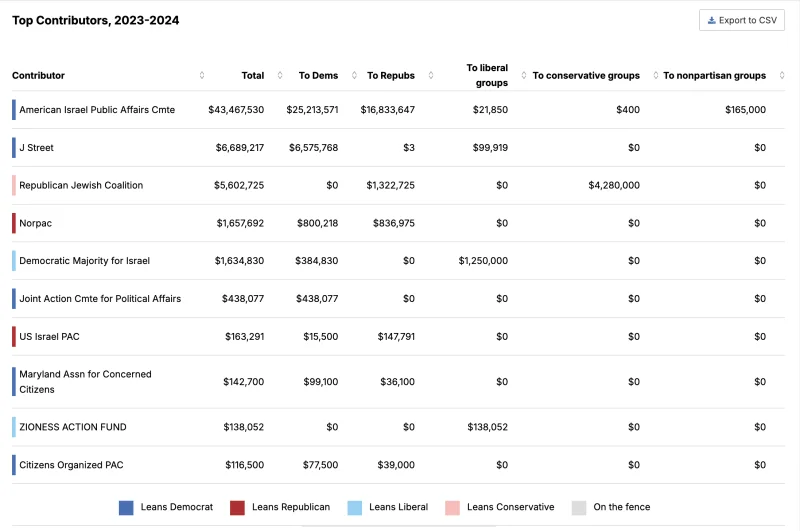Click the $1,634,830 total cell
Viewport: 800px width, 531px height.
click(239, 261)
